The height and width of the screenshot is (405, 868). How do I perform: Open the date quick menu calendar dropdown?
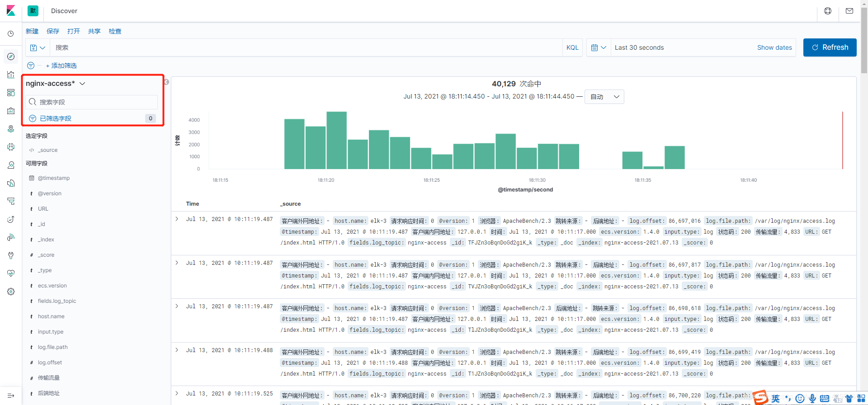[599, 47]
